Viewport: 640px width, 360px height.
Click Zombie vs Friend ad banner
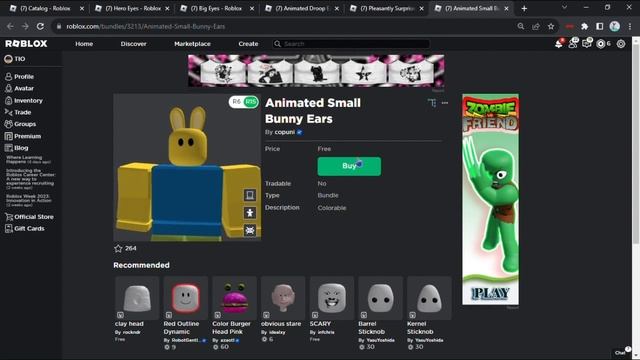(491, 200)
